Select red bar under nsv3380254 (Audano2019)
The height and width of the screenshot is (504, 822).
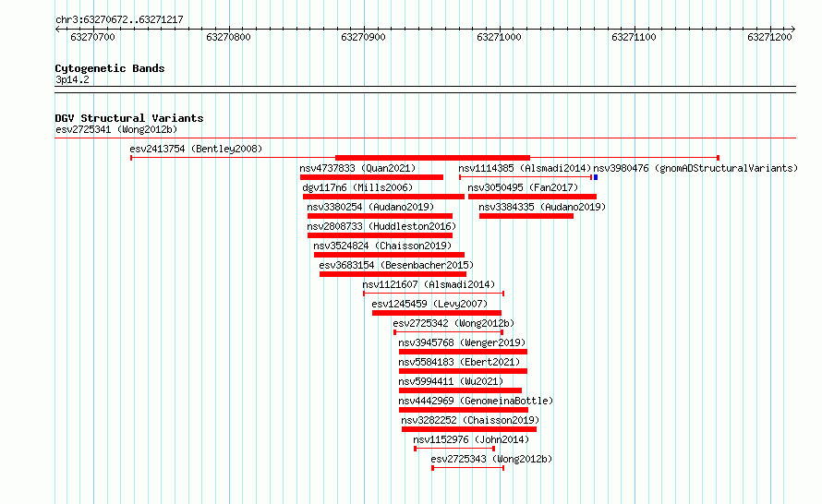click(x=381, y=216)
